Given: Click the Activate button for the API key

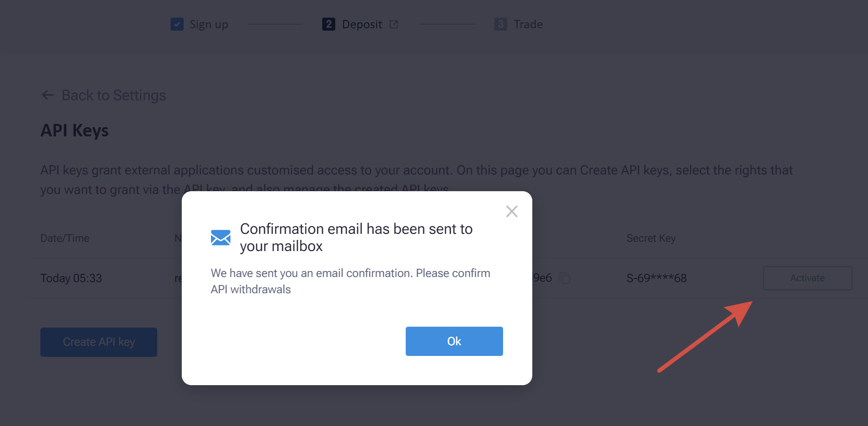Looking at the screenshot, I should [x=807, y=278].
